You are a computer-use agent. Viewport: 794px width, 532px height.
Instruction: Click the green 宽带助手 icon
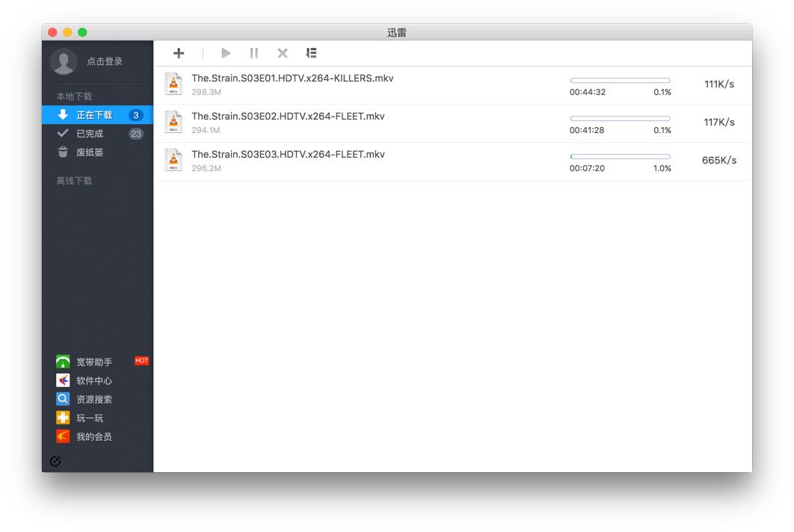tap(63, 362)
